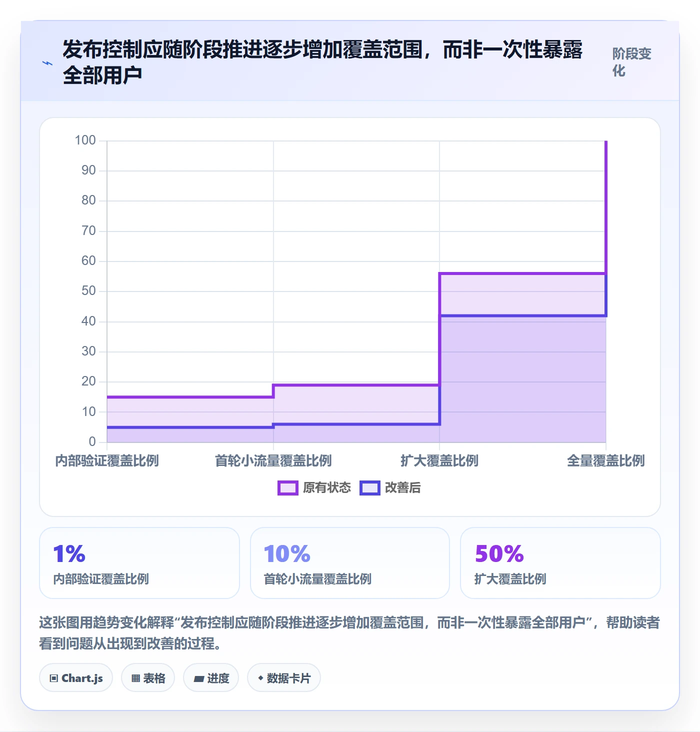Click the y-axis value 100
The image size is (700, 732).
[x=85, y=140]
